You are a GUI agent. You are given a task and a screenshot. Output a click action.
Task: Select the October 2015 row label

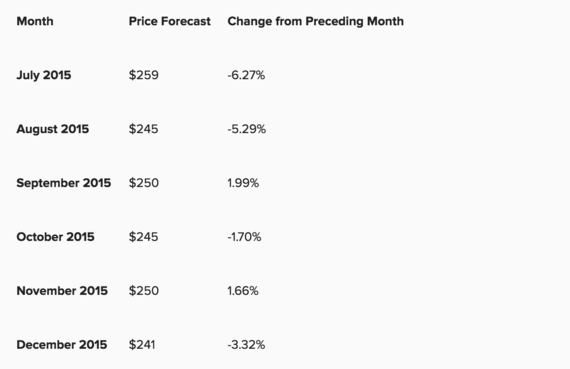point(55,237)
